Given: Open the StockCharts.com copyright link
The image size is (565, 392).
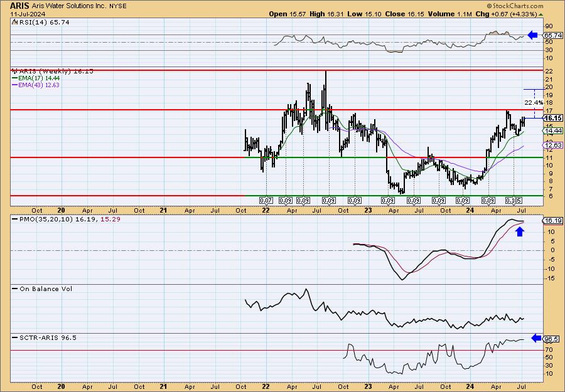Looking at the screenshot, I should [515, 6].
